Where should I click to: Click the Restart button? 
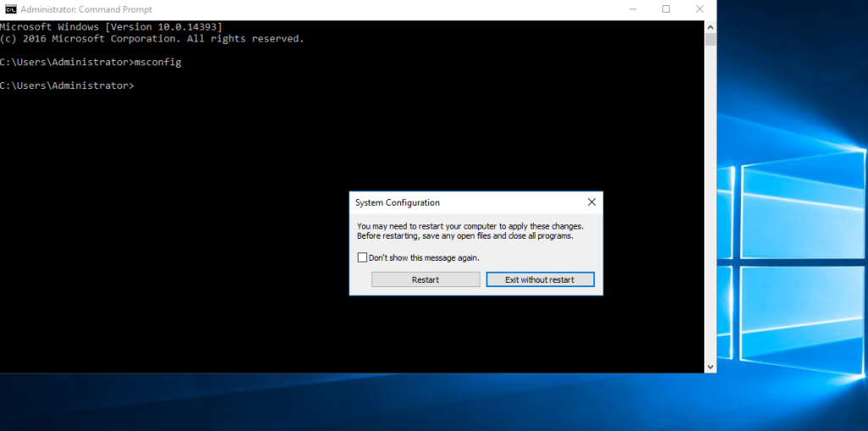click(x=426, y=279)
